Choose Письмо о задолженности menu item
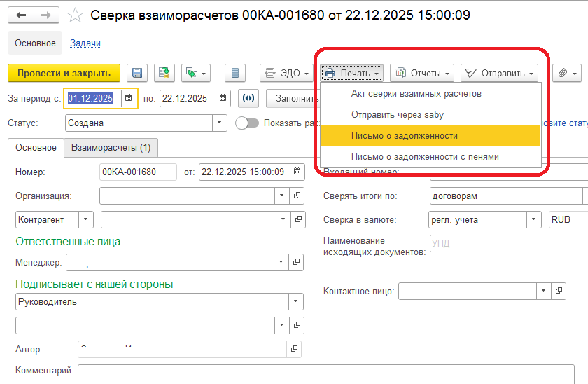Screen dimensions: 588x384 [x=430, y=135]
